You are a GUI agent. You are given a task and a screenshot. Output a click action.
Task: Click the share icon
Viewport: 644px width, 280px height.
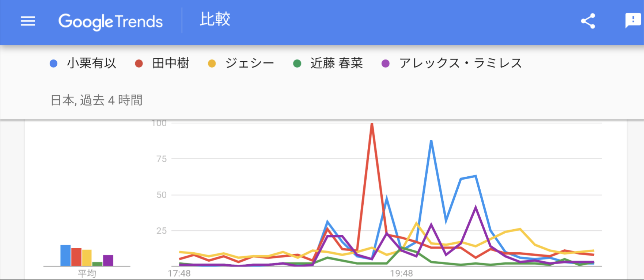(588, 21)
